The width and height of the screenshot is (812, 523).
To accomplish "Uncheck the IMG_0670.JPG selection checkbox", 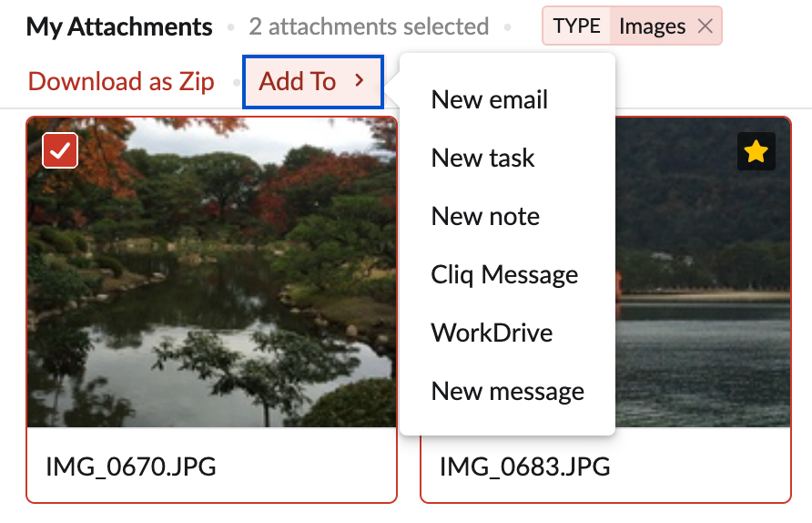I will 60,151.
